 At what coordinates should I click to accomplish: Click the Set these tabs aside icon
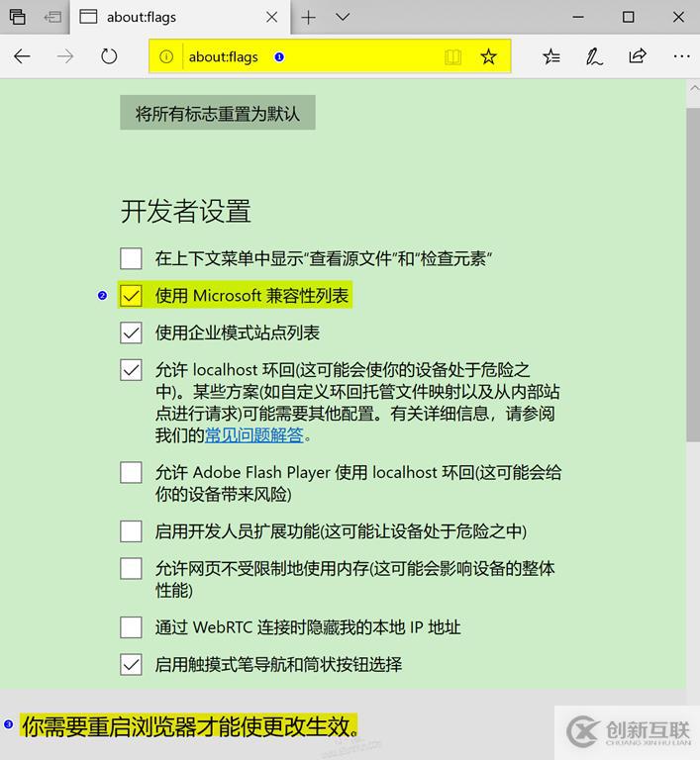(x=52, y=18)
